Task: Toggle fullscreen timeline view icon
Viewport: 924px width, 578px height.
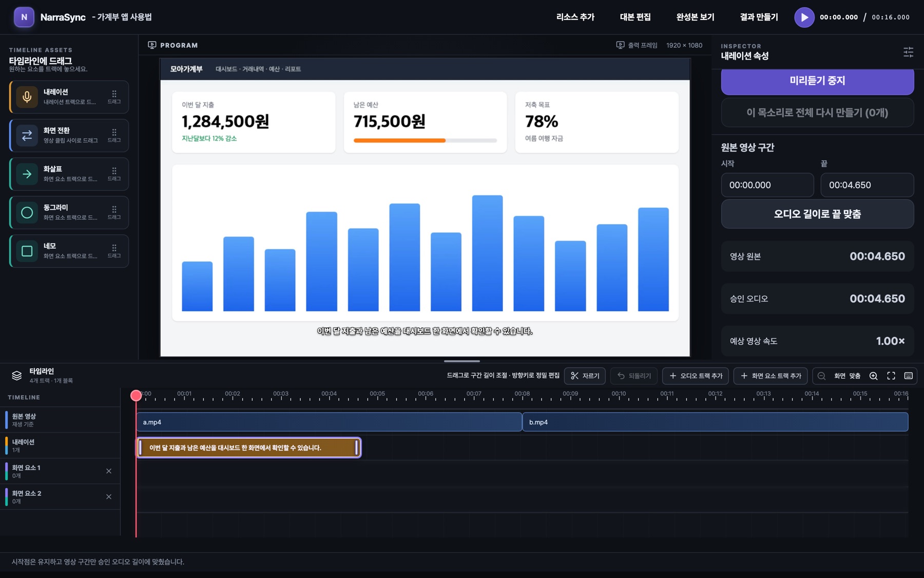Action: 891,376
